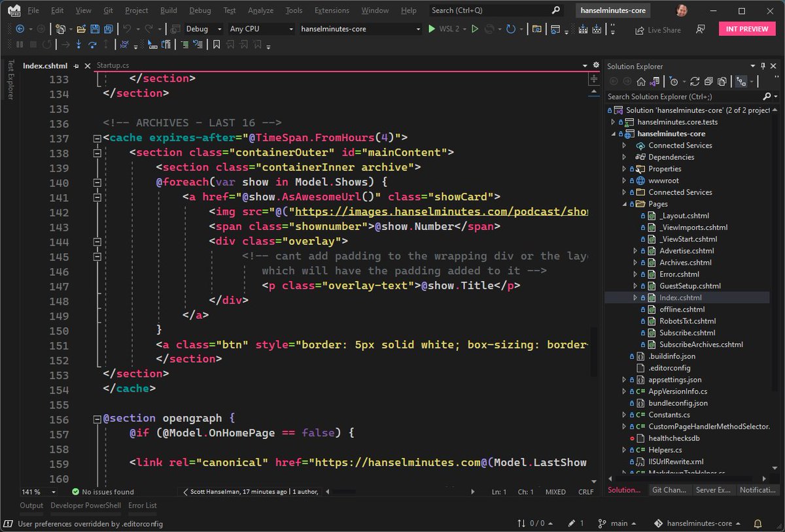Image resolution: width=785 pixels, height=532 pixels.
Task: Open the Extensions menu
Action: (x=332, y=10)
